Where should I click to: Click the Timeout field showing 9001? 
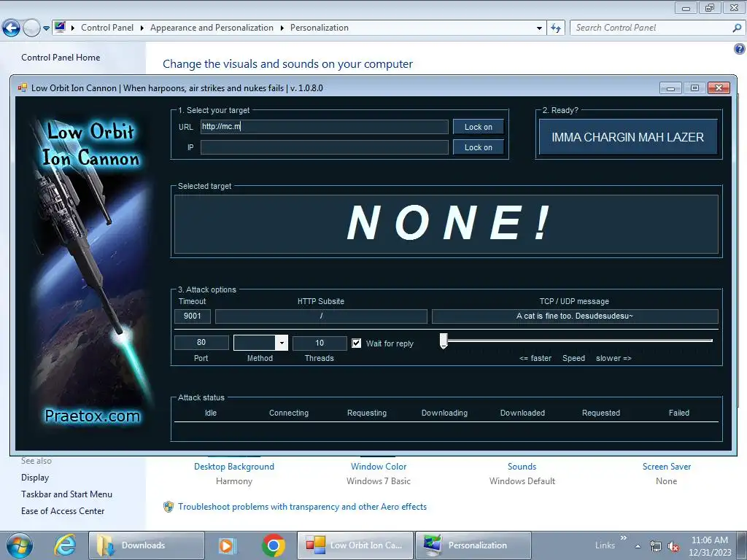193,316
